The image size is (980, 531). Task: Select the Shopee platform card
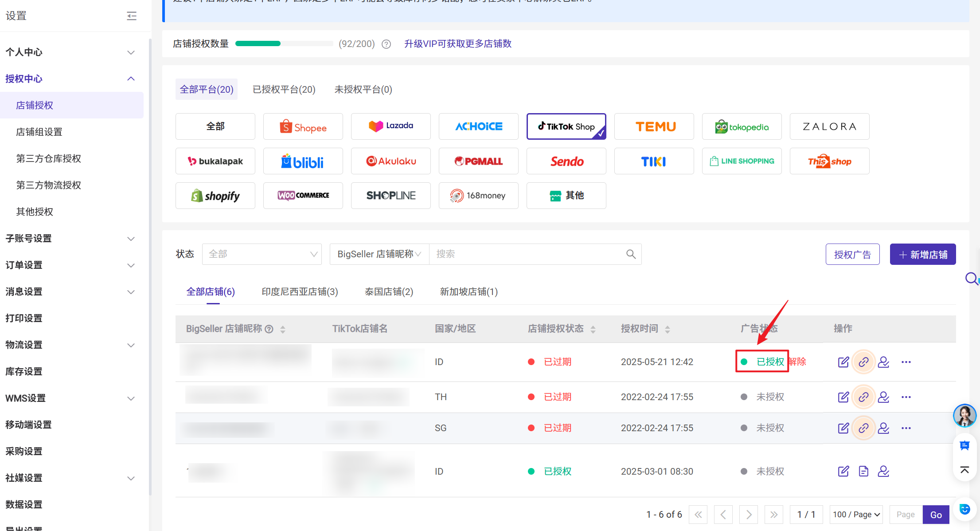coord(303,126)
